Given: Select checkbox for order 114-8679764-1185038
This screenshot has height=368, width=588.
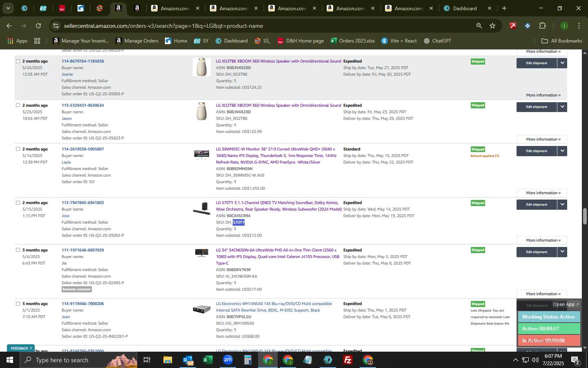Looking at the screenshot, I should [x=18, y=61].
